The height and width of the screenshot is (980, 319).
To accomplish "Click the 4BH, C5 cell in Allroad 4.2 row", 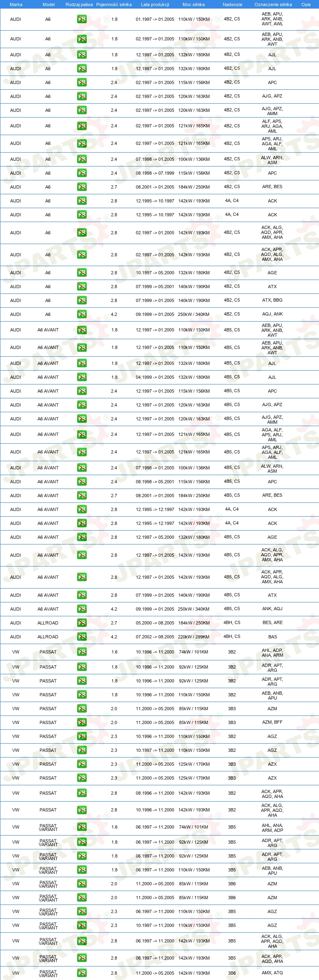I will [232, 637].
